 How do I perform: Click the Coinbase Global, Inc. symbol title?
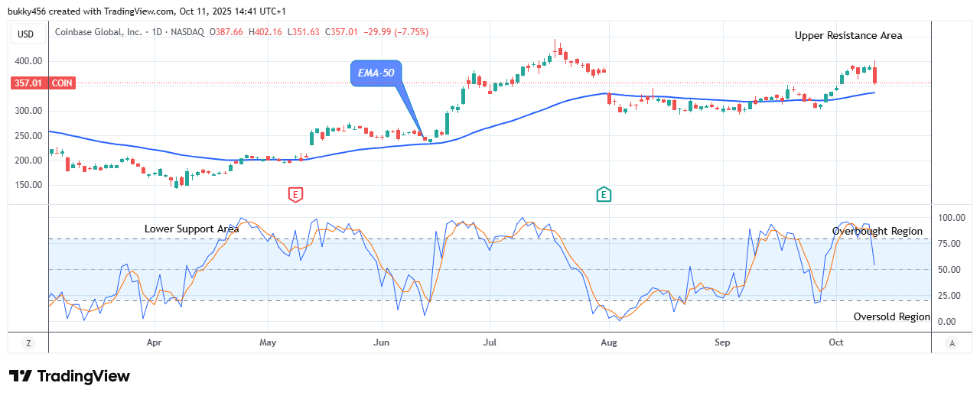click(x=97, y=32)
